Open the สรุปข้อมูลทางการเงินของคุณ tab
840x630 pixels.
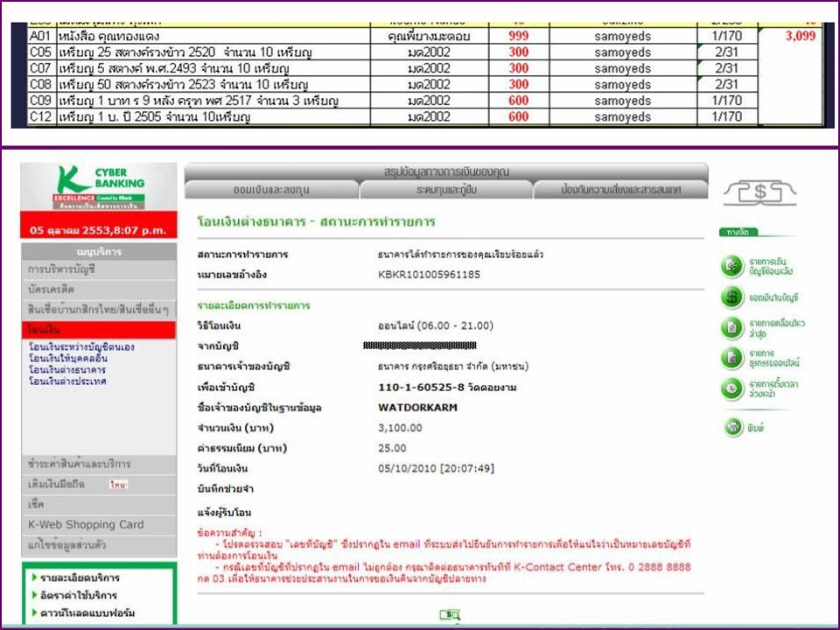pos(446,172)
